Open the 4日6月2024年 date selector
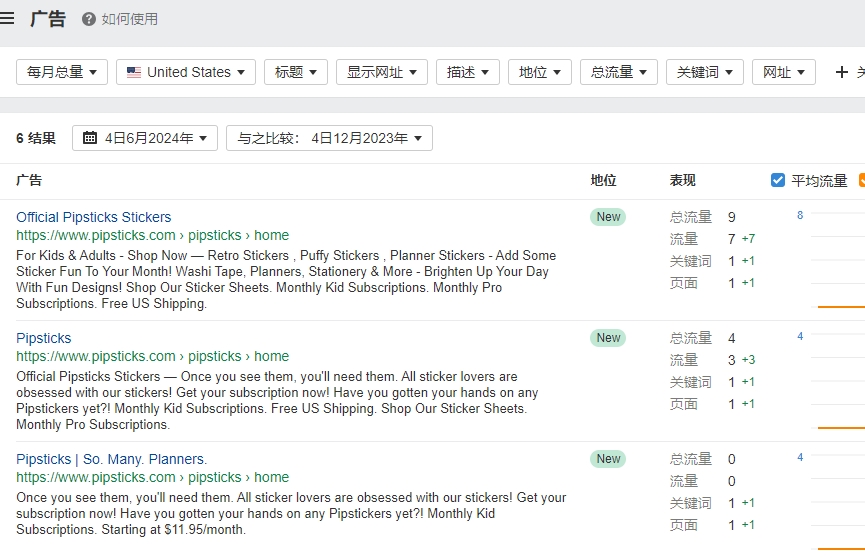The height and width of the screenshot is (560, 865). pyautogui.click(x=145, y=138)
